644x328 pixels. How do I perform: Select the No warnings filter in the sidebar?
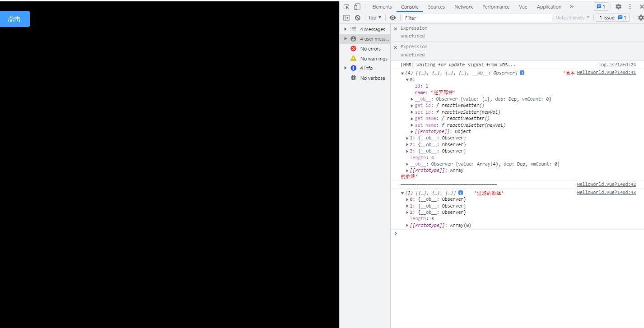(365, 59)
